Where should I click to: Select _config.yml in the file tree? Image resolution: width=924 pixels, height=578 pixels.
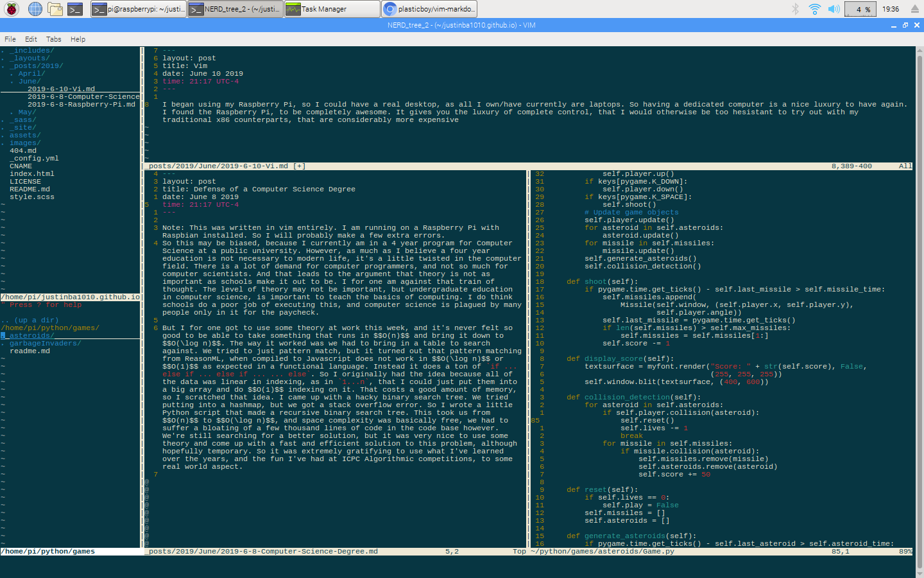34,158
